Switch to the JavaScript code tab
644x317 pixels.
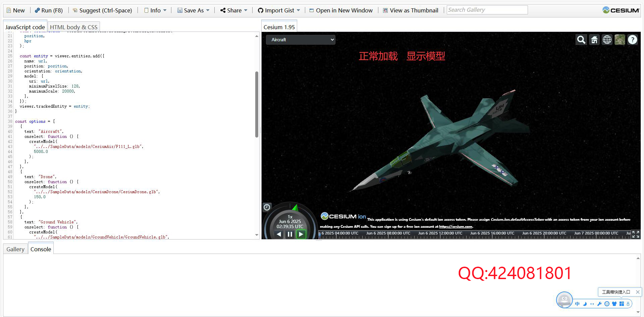[x=25, y=27]
